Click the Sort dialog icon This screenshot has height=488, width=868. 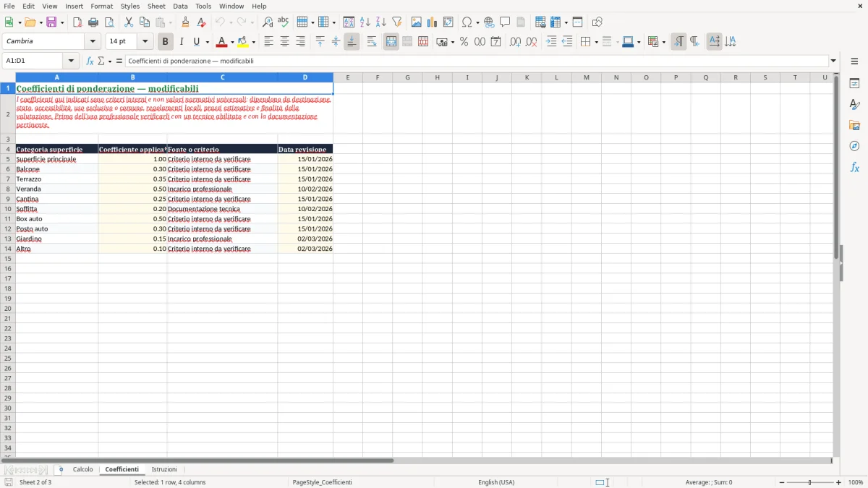(x=349, y=22)
